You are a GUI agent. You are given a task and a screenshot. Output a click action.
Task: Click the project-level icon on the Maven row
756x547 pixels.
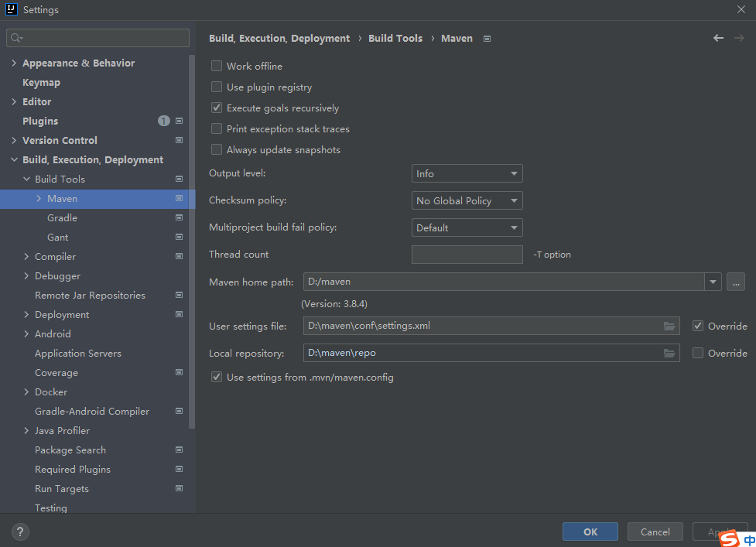[179, 198]
